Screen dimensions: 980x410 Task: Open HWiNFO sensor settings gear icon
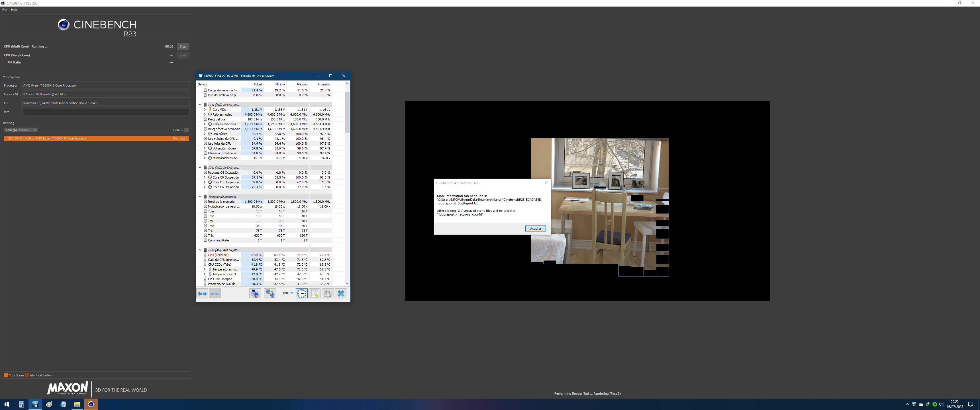tap(328, 294)
